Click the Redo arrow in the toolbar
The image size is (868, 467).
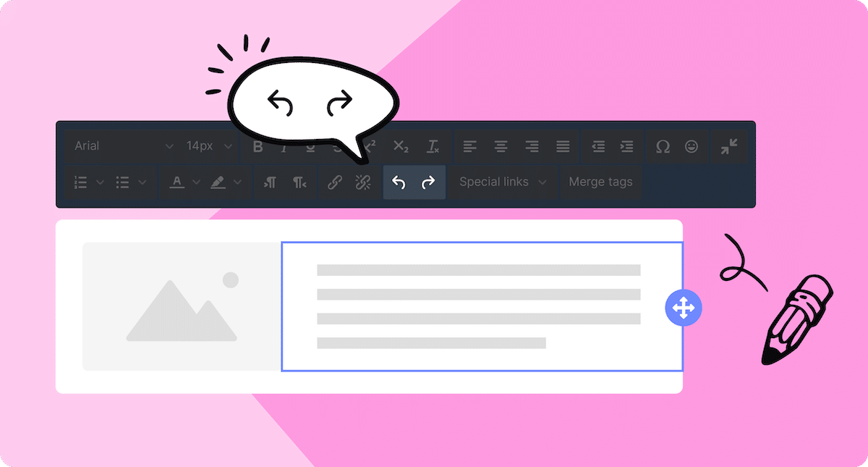click(x=429, y=182)
